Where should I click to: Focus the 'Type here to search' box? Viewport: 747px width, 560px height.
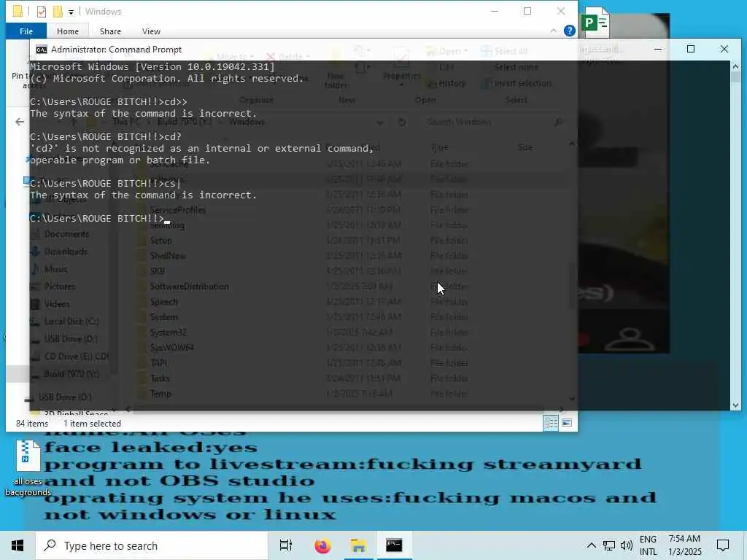tap(152, 545)
